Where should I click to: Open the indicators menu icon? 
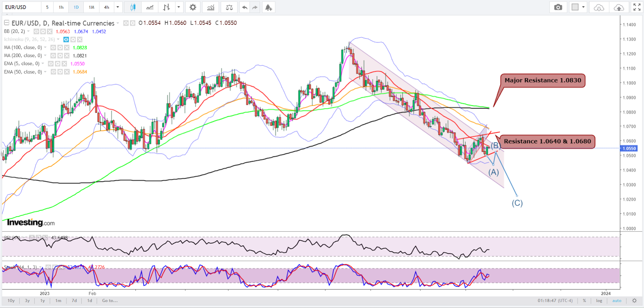tap(211, 7)
